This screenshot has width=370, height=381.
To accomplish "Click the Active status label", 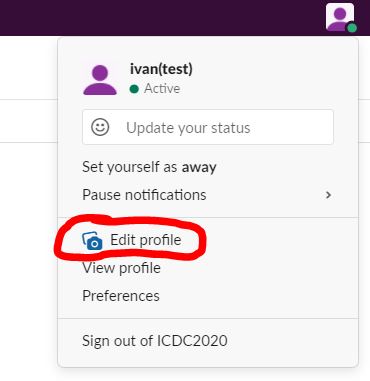I will pos(162,89).
